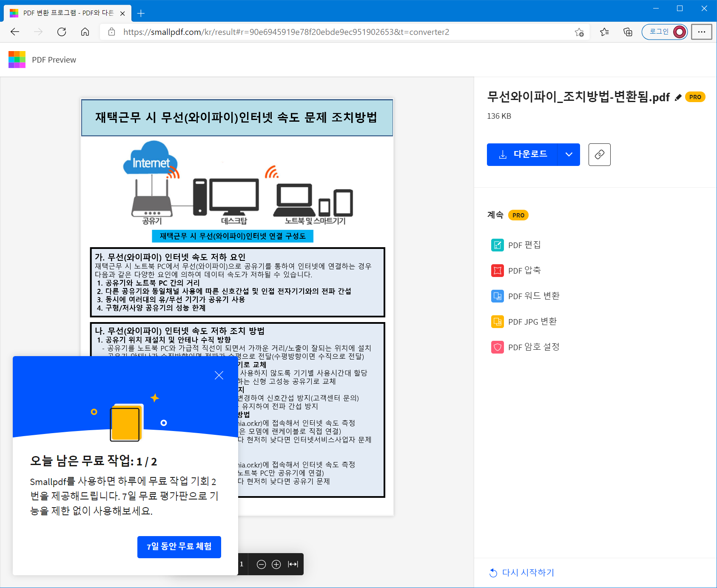The width and height of the screenshot is (717, 588).
Task: Click the 재택근무 시 무선(와이파이)인터넷 연결 구성도 caption
Action: (233, 236)
